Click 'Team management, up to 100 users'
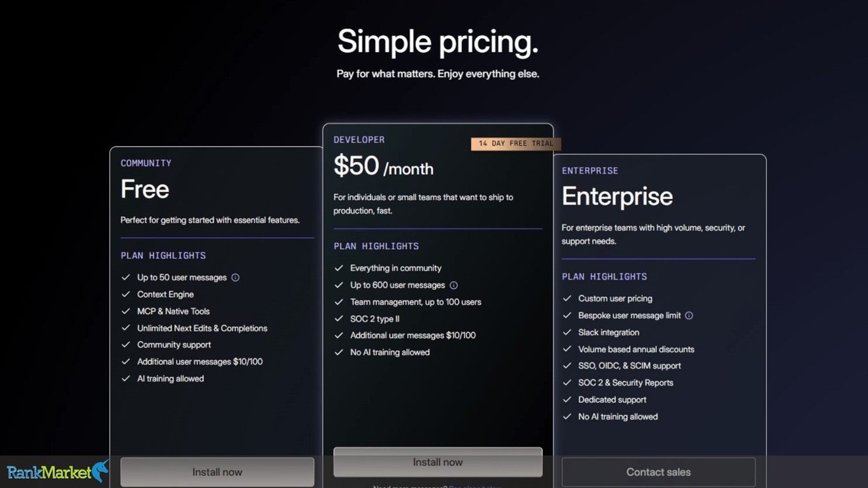This screenshot has width=868, height=488. [416, 302]
